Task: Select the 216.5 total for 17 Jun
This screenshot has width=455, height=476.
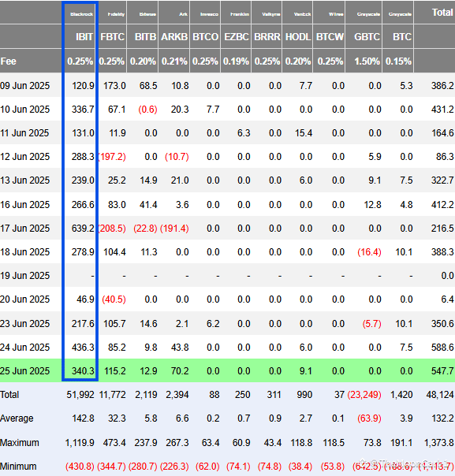Action: pos(442,229)
